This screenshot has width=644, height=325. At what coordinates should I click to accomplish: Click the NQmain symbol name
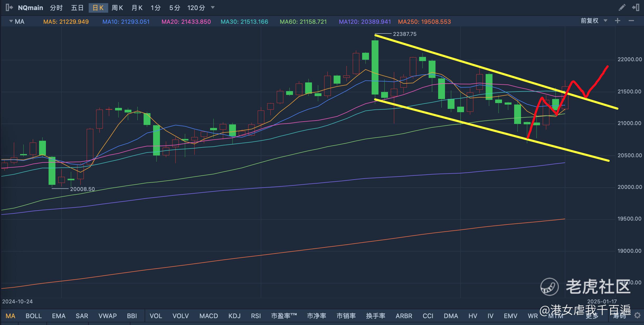[30, 8]
